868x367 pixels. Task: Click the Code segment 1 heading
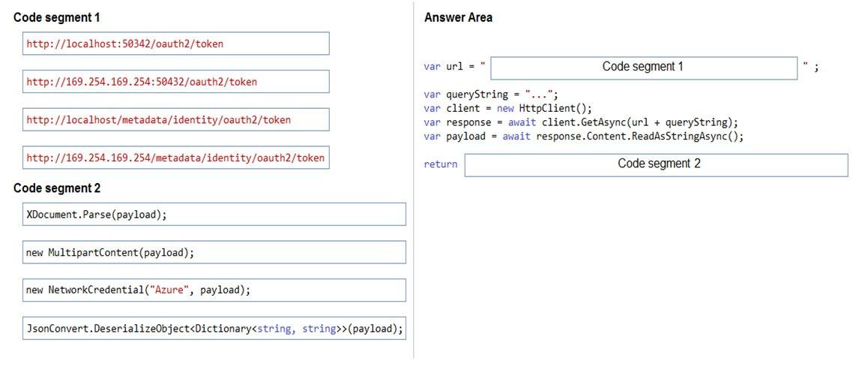tap(57, 17)
